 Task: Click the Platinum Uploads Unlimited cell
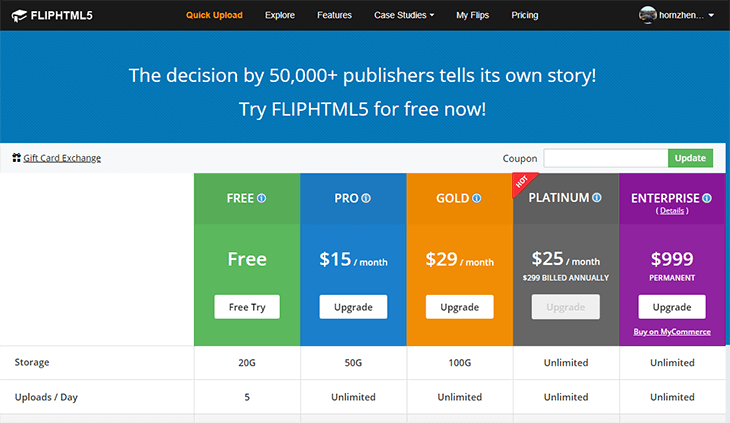coord(566,397)
